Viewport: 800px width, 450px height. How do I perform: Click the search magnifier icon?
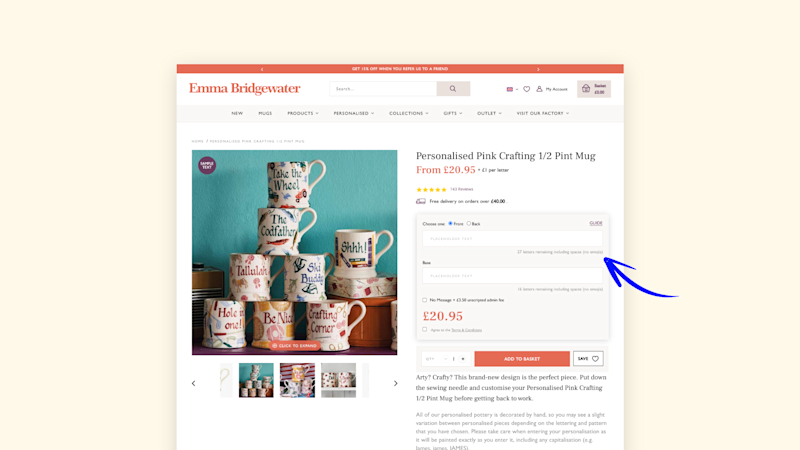(x=453, y=89)
